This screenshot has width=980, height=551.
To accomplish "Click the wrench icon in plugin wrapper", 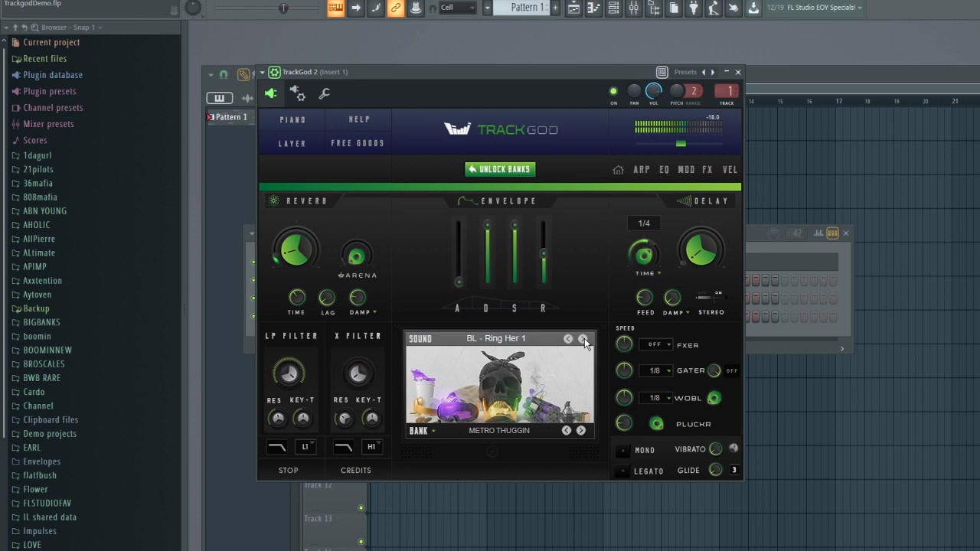I will [x=325, y=93].
